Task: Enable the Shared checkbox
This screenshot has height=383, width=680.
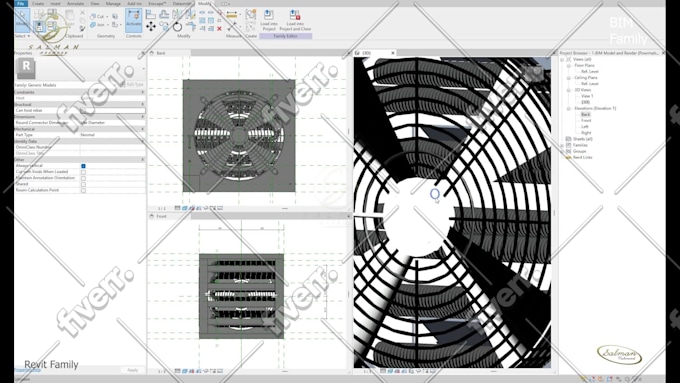Action: 83,184
